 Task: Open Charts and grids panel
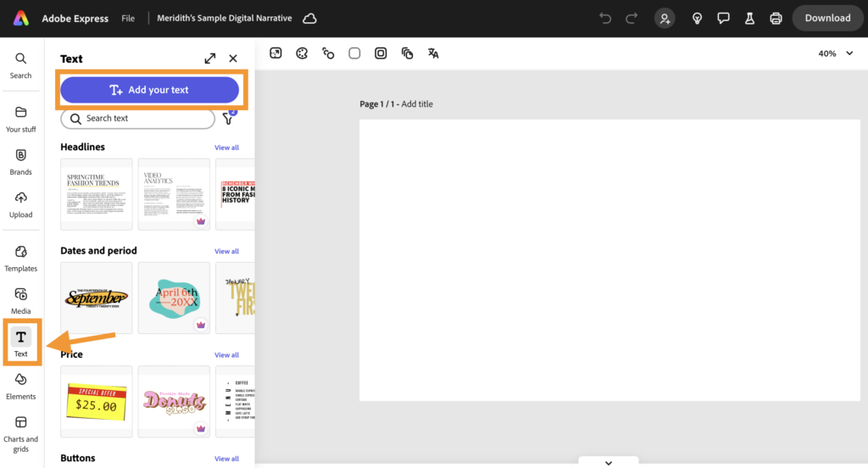point(21,433)
